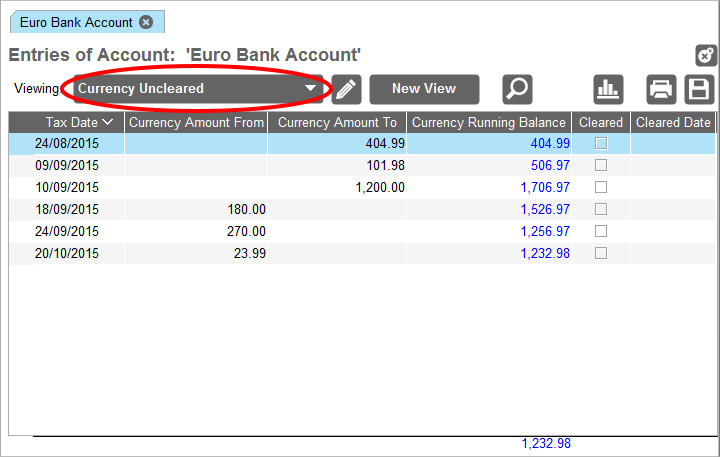Image resolution: width=720 pixels, height=457 pixels.
Task: Select the 20/10/2015 tax date cell
Action: (67, 254)
